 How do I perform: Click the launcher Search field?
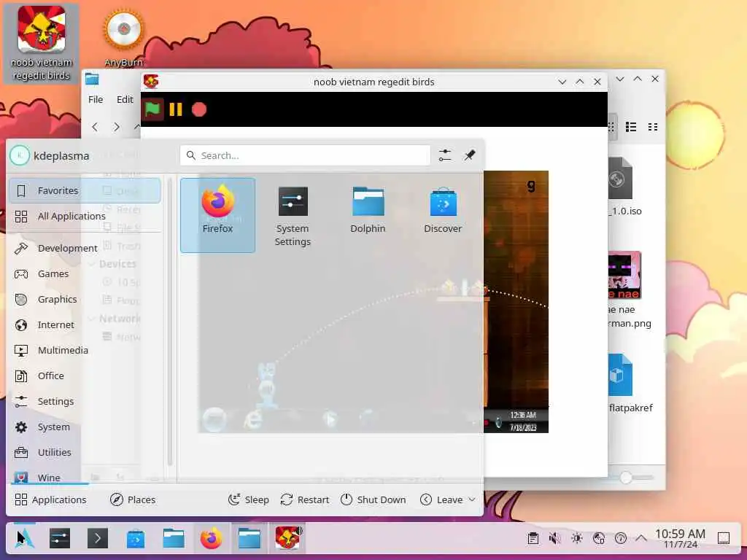click(305, 155)
